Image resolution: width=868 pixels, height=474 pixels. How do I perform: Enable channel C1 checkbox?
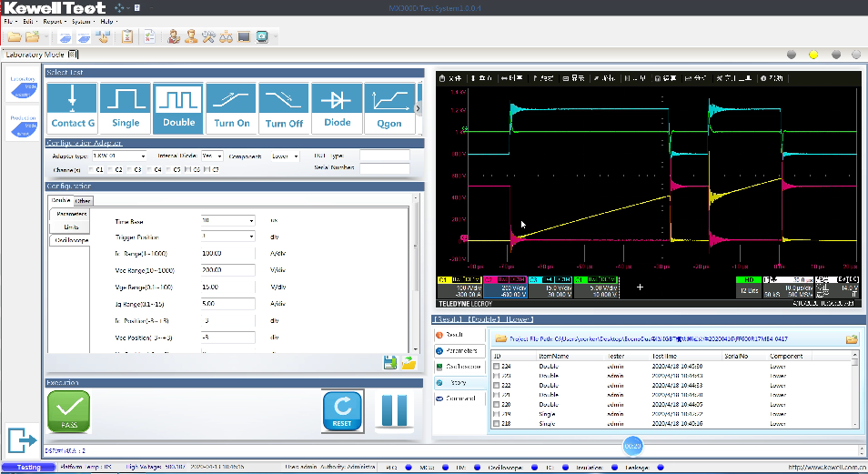pos(89,169)
